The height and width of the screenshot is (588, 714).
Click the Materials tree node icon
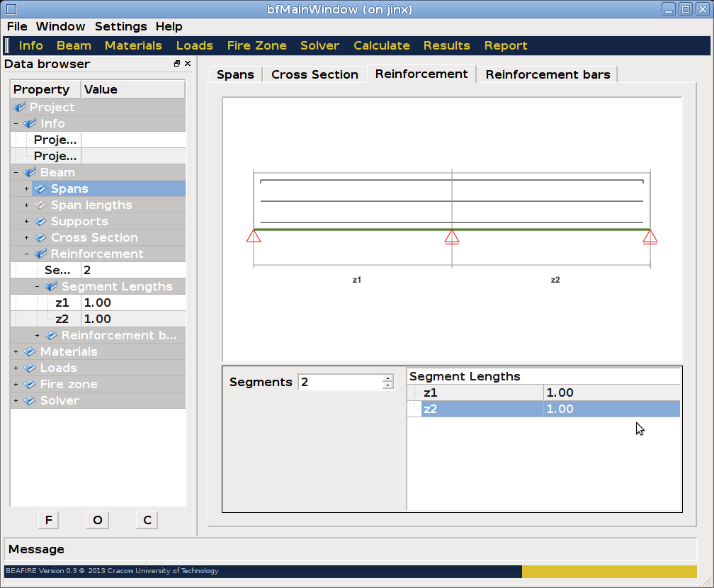30,352
